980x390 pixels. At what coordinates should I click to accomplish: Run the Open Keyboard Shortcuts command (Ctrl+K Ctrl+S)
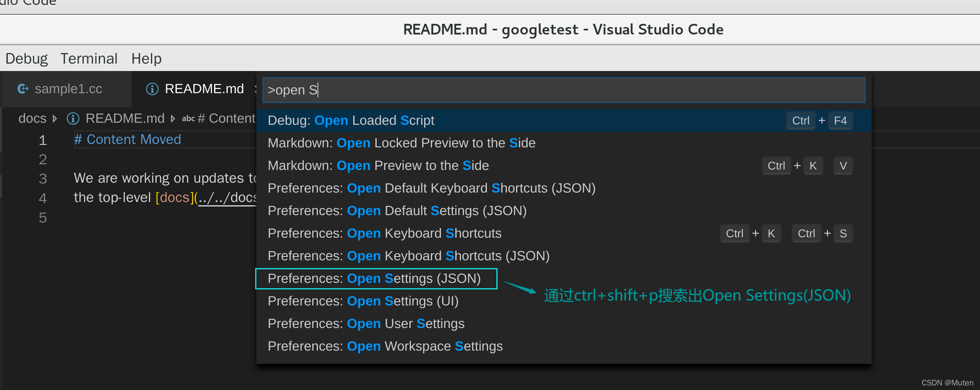pos(564,233)
